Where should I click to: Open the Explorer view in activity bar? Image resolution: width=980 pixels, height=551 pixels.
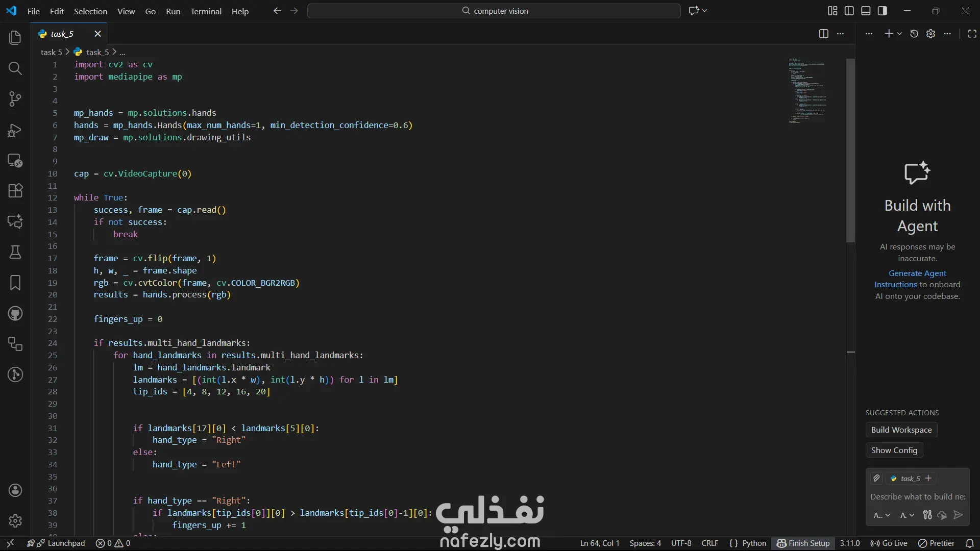[15, 38]
